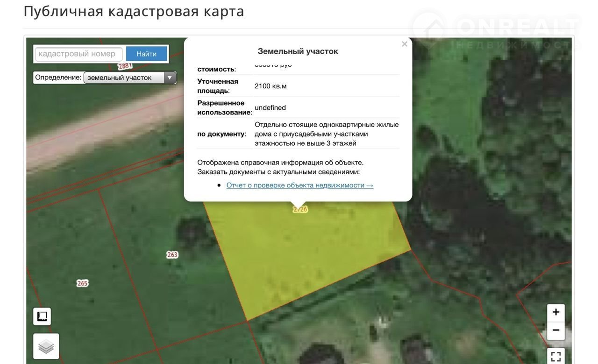
Task: Click parcel label 263 on map
Action: [x=172, y=255]
